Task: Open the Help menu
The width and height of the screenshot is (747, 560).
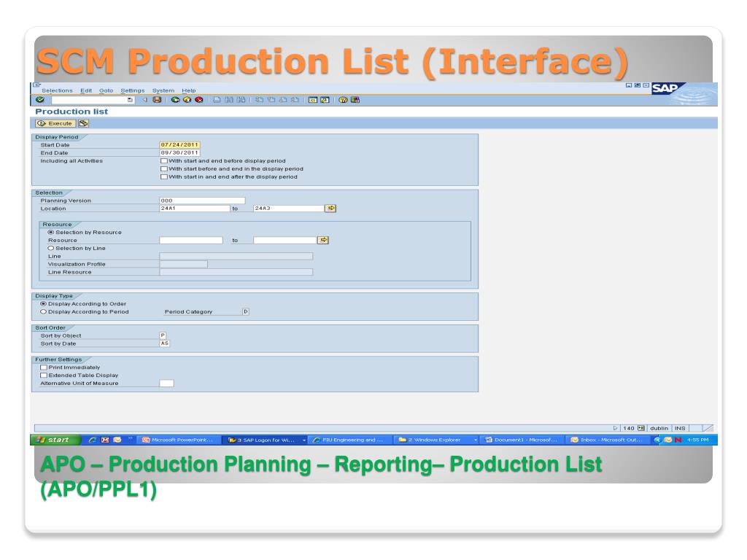Action: pos(189,90)
